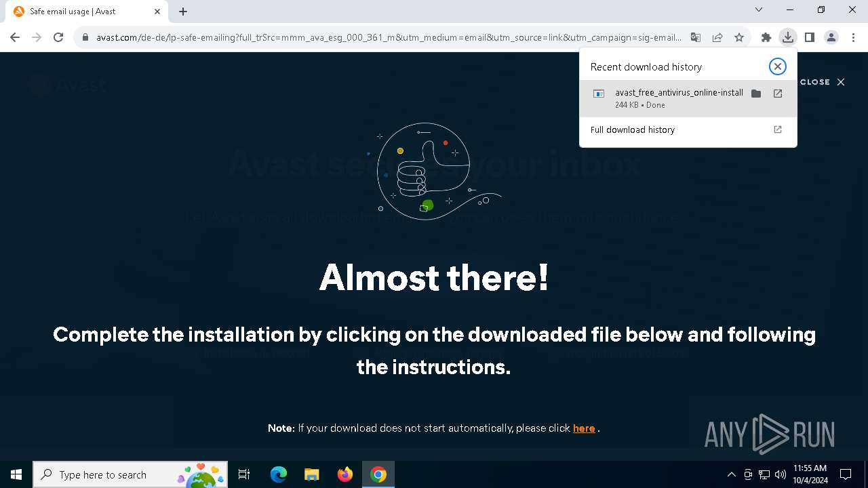The image size is (868, 488).
Task: Open Chrome extensions puzzle icon
Action: click(x=766, y=37)
